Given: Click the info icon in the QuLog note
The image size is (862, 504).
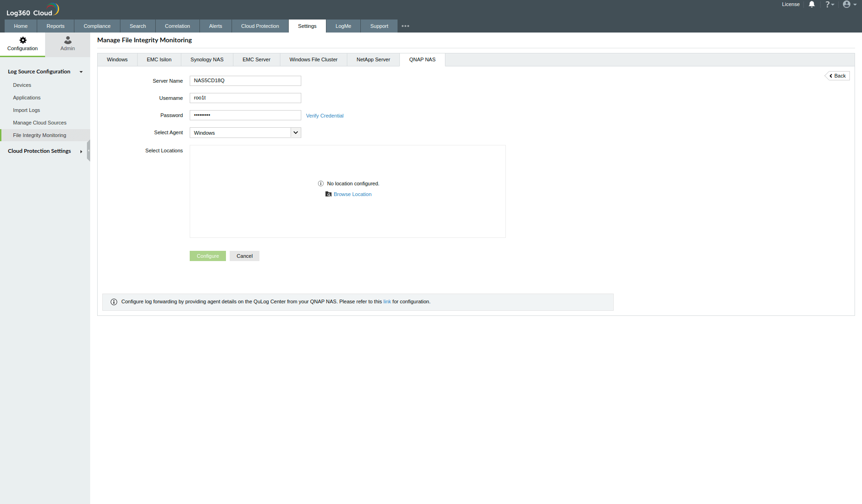Looking at the screenshot, I should tap(114, 302).
